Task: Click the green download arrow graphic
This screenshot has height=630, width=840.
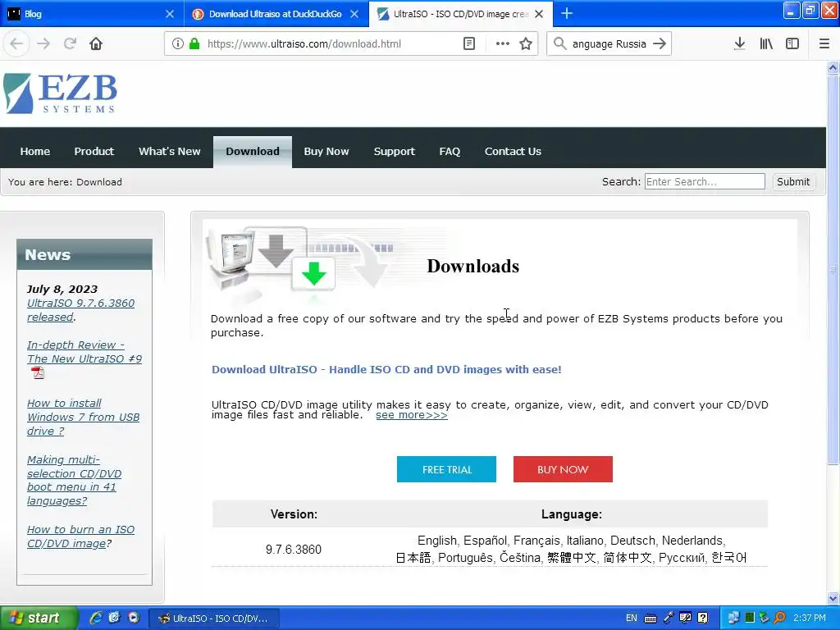Action: coord(313,273)
